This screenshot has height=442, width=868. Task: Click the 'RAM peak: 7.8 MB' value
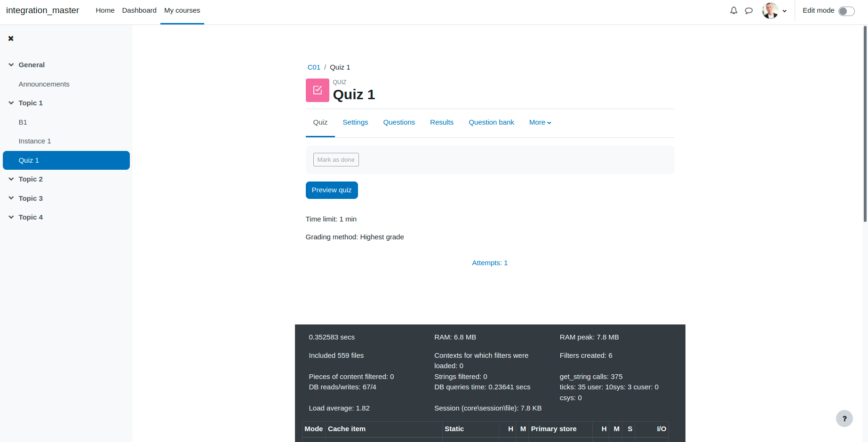pos(589,337)
